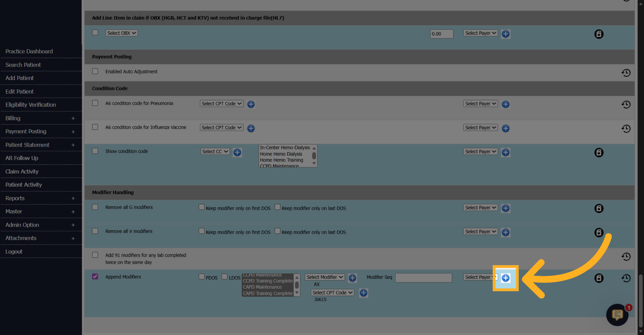Click the highlighted plus icon next to Append Modifiers payer

[506, 278]
